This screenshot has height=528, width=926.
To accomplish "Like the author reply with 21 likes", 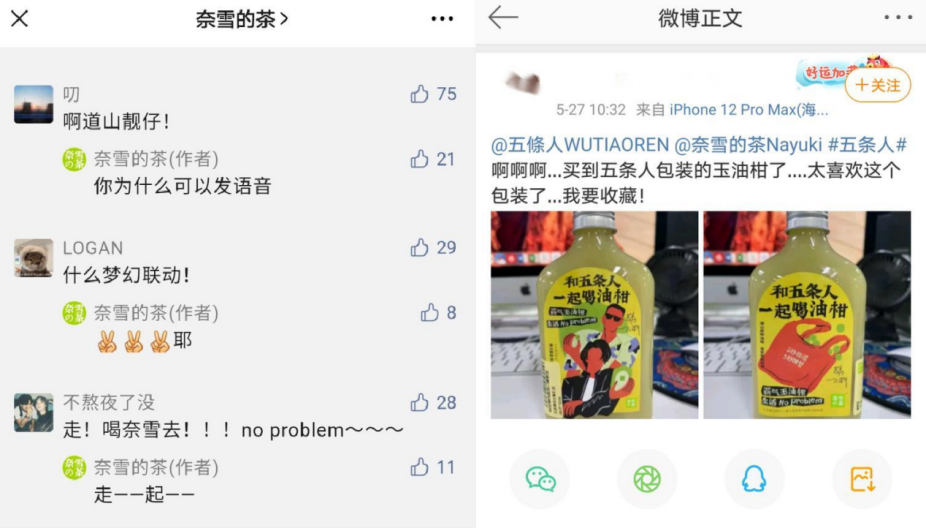I will (x=419, y=158).
